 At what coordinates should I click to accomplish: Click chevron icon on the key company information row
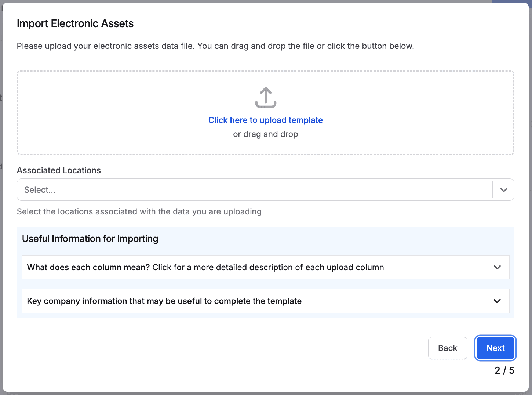tap(497, 301)
